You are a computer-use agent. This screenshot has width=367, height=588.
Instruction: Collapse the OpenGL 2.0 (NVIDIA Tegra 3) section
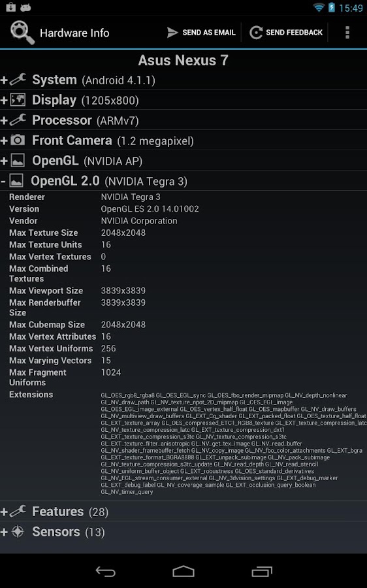(x=183, y=181)
